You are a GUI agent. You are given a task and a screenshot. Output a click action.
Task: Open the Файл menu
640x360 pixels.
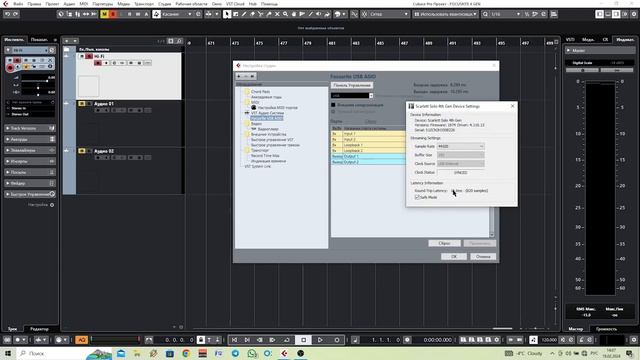pos(18,4)
